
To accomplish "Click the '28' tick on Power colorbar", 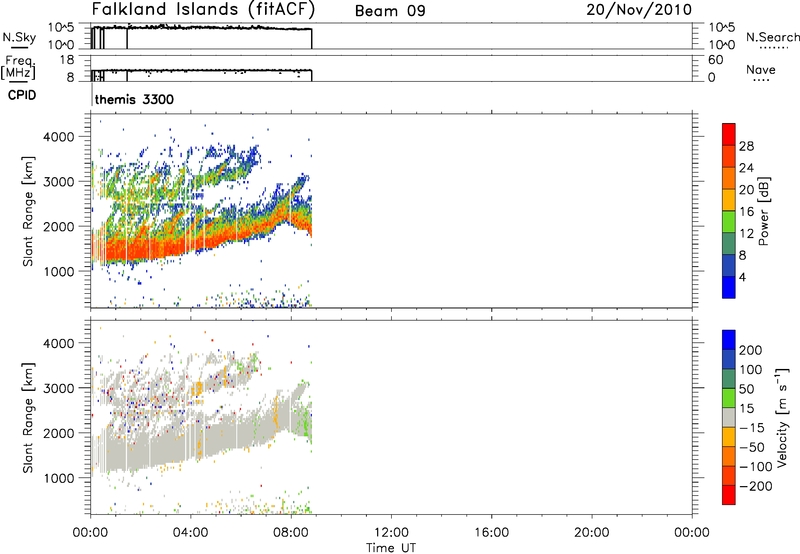I will click(746, 146).
